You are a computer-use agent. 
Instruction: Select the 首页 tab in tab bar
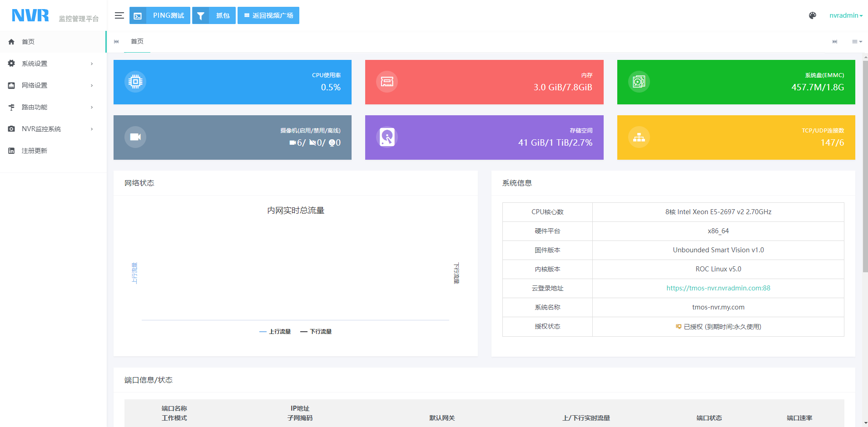click(x=137, y=41)
